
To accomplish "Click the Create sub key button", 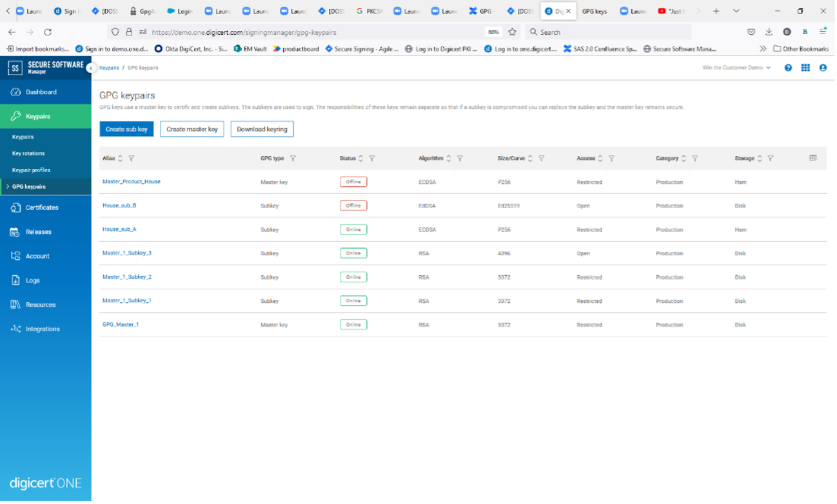I will pyautogui.click(x=126, y=129).
